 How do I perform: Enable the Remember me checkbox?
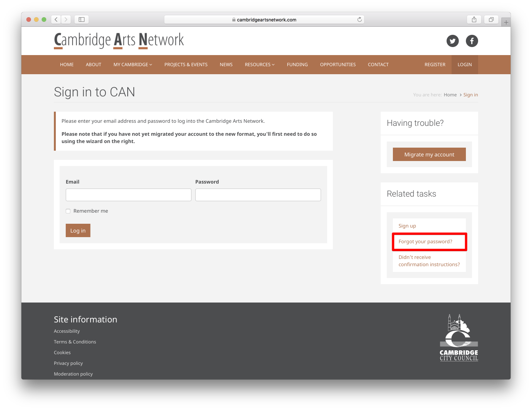click(68, 211)
